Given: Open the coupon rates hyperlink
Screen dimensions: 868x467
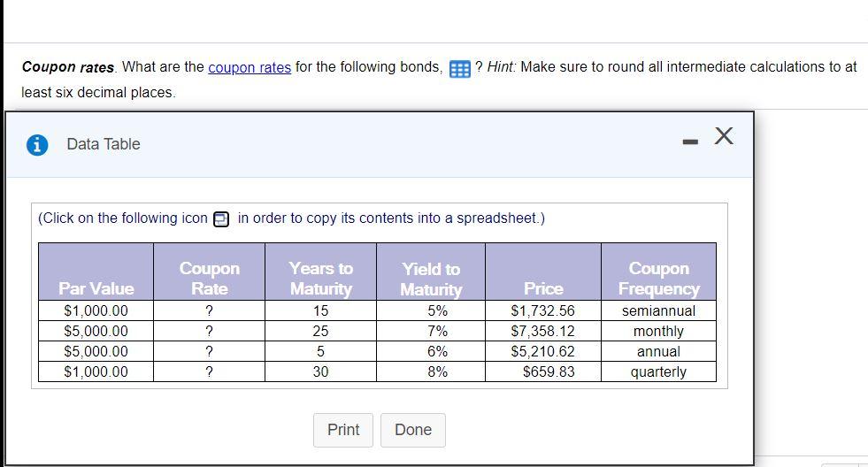Looking at the screenshot, I should point(250,67).
